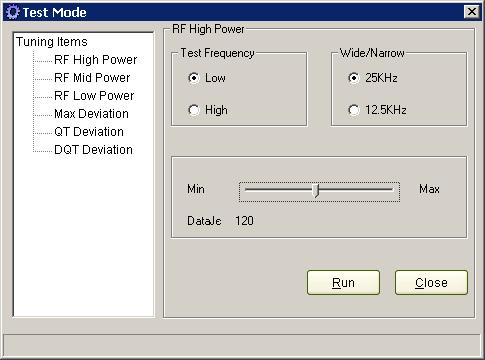Click the gear icon in the title bar
Screen dimensions: 485x360
(x=13, y=12)
